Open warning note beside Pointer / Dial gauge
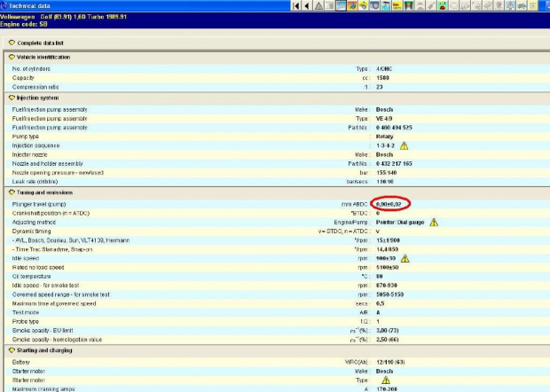The image size is (550, 392). pos(434,223)
